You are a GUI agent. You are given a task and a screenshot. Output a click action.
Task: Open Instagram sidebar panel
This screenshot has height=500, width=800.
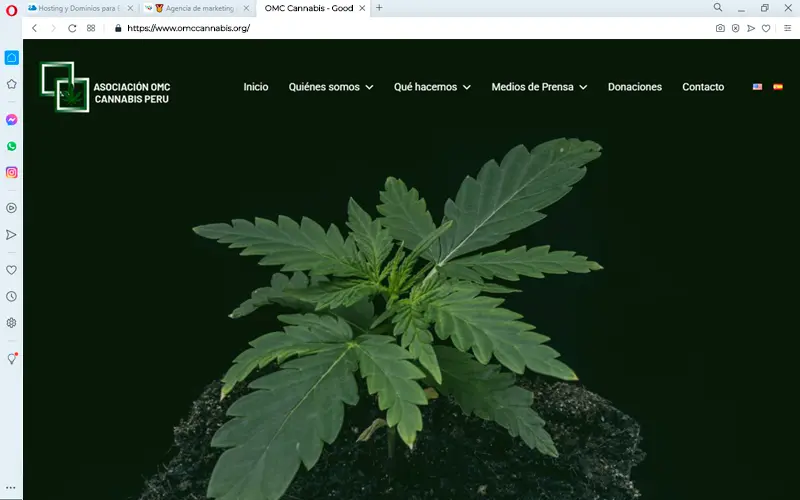point(11,172)
